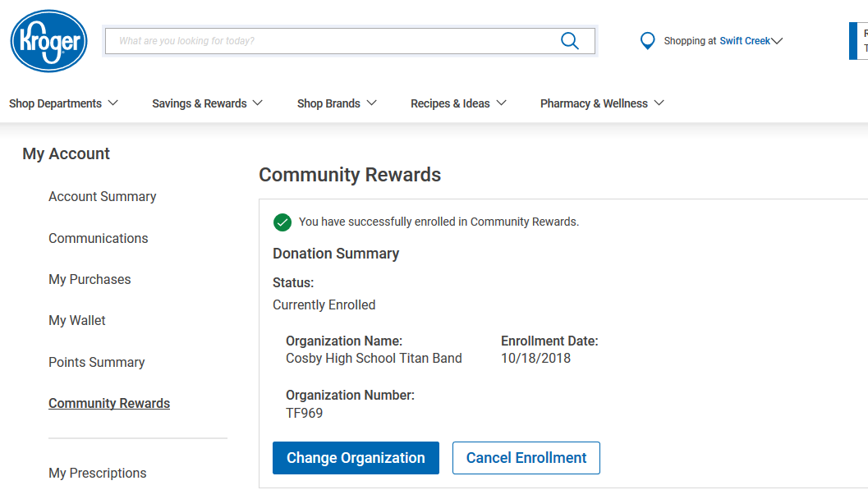Click the Cancel Enrollment button
Viewport: 868px width, 499px height.
point(526,458)
